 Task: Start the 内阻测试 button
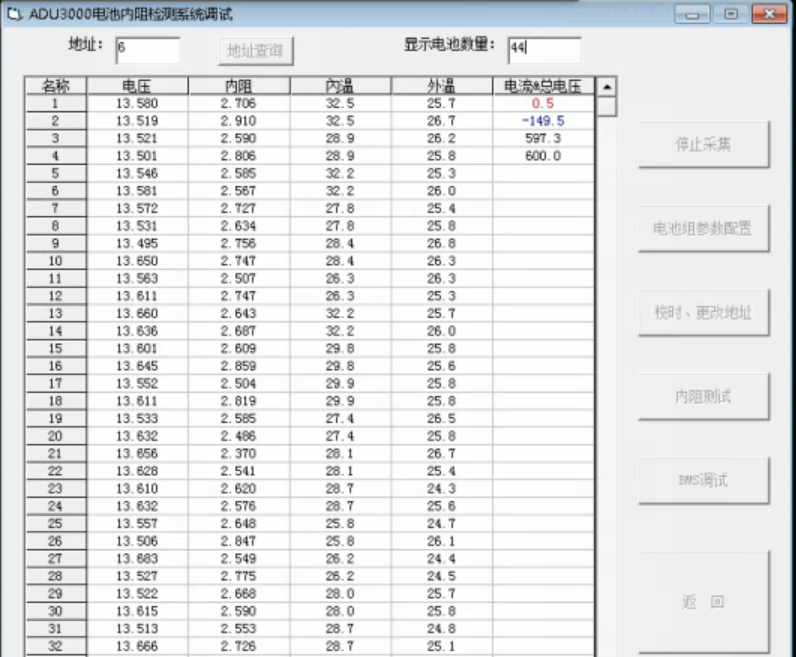[703, 396]
